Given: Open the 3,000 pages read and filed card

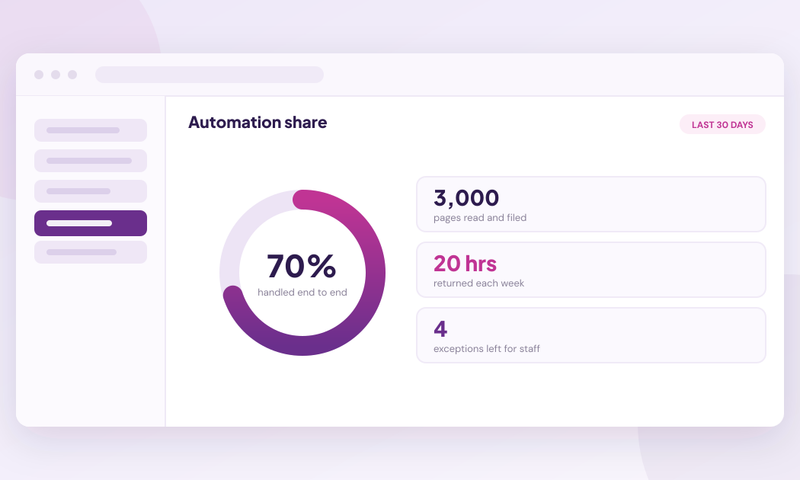Looking at the screenshot, I should (591, 204).
